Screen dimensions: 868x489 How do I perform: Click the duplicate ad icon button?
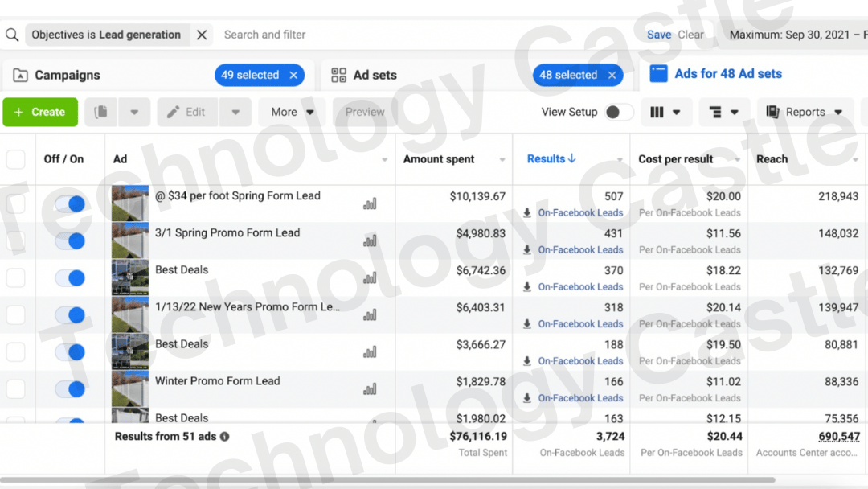tap(101, 113)
